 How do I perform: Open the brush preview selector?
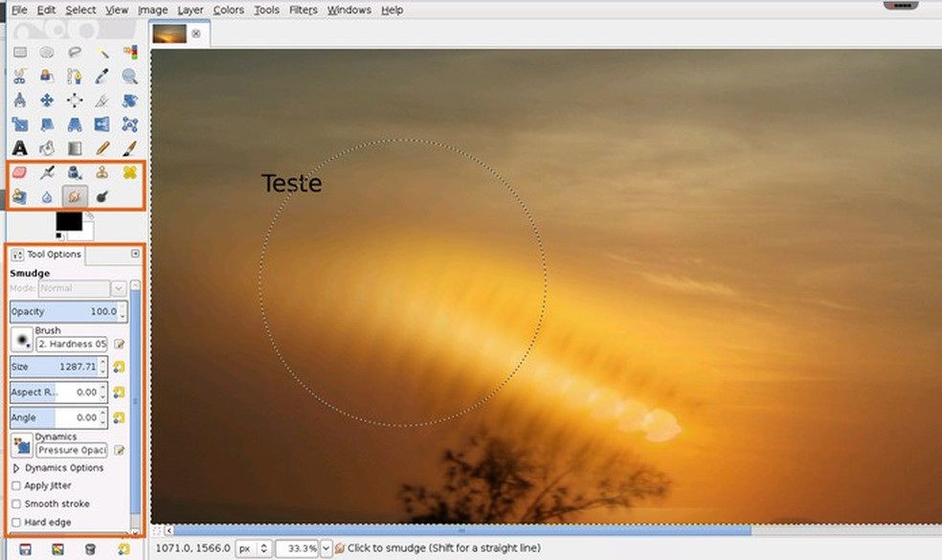pos(22,340)
